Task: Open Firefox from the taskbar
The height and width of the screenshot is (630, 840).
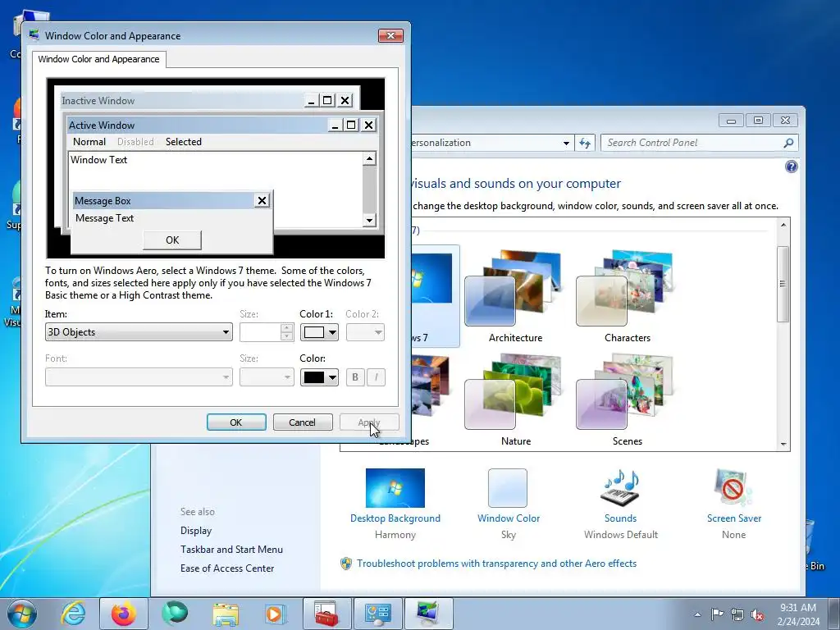Action: pyautogui.click(x=124, y=614)
